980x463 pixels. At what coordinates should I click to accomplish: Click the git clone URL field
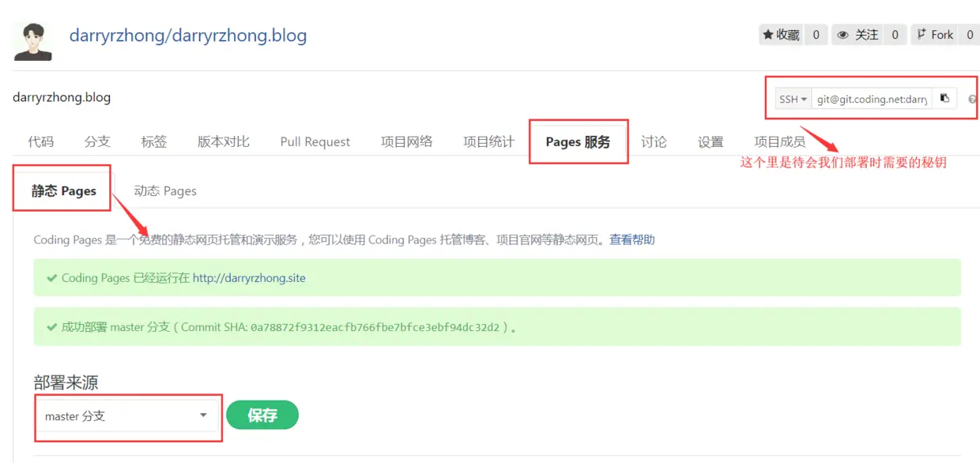(x=872, y=99)
